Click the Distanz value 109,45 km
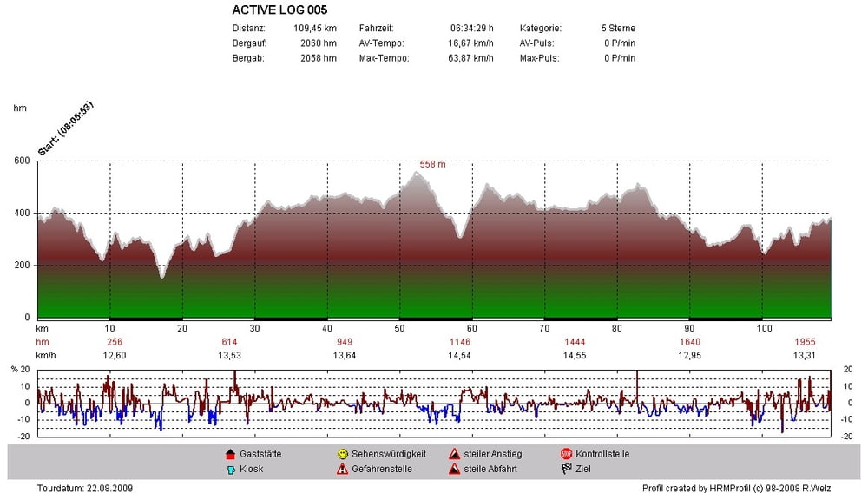Screen dimensions: 868x493 [315, 29]
